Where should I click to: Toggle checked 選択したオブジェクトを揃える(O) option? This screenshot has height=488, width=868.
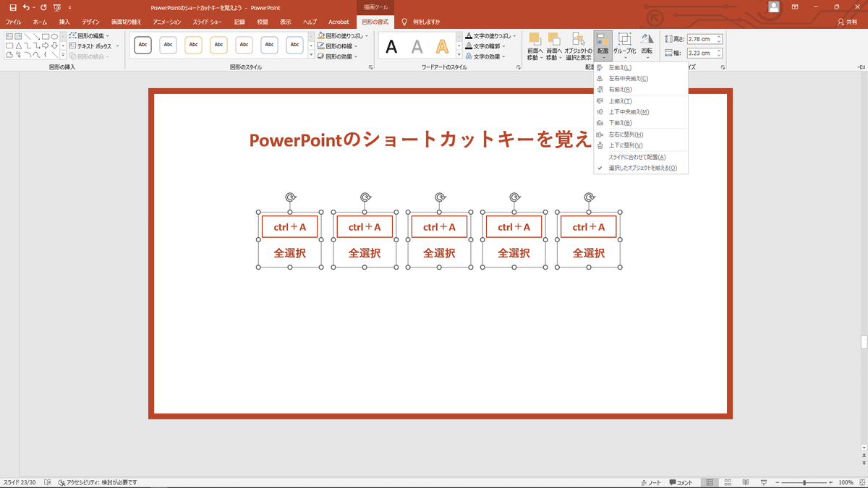pos(640,168)
